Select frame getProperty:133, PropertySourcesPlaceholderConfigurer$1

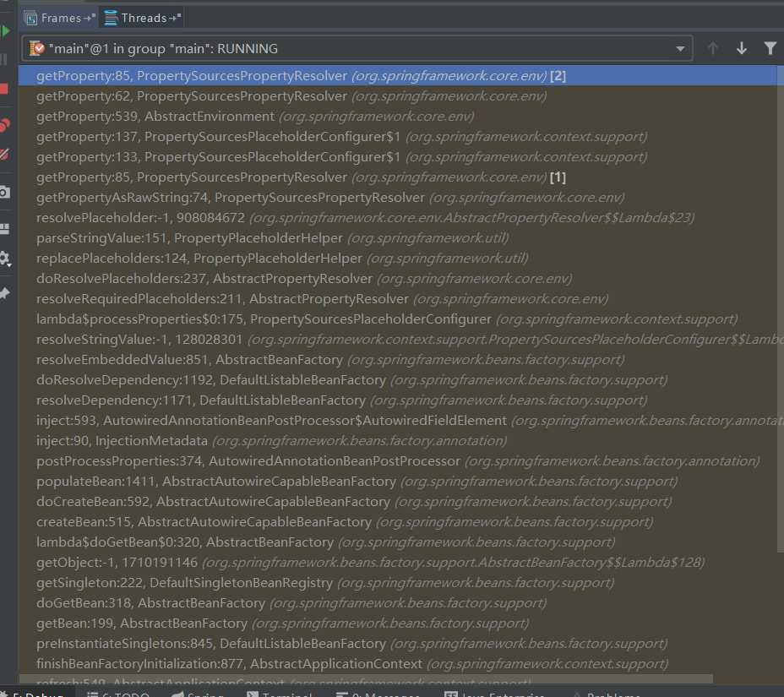coord(398,157)
